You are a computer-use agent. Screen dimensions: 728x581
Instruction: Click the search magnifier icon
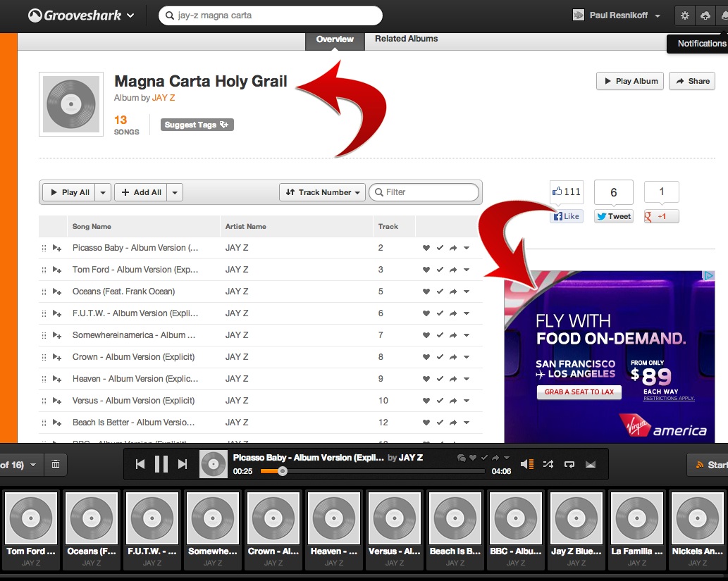coord(170,15)
